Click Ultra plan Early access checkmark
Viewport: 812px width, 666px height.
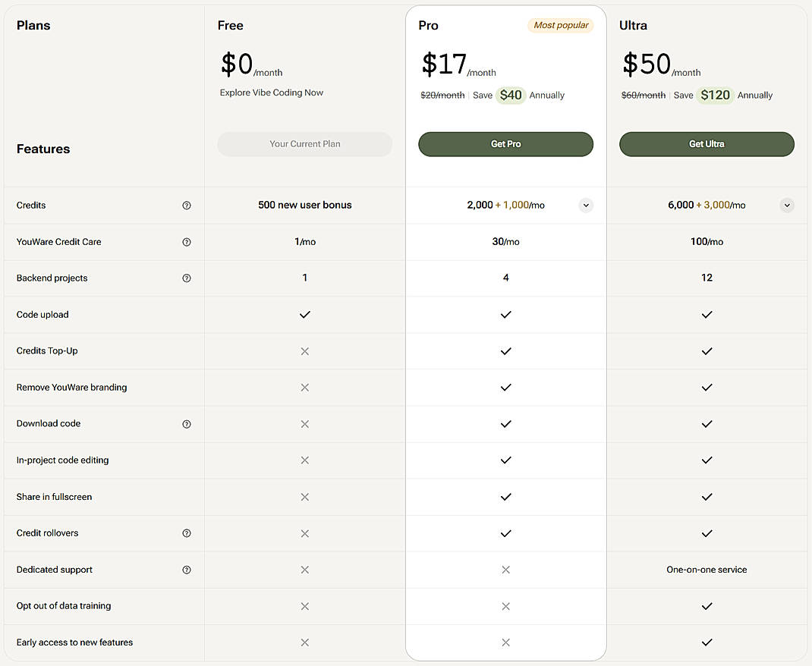tap(707, 642)
